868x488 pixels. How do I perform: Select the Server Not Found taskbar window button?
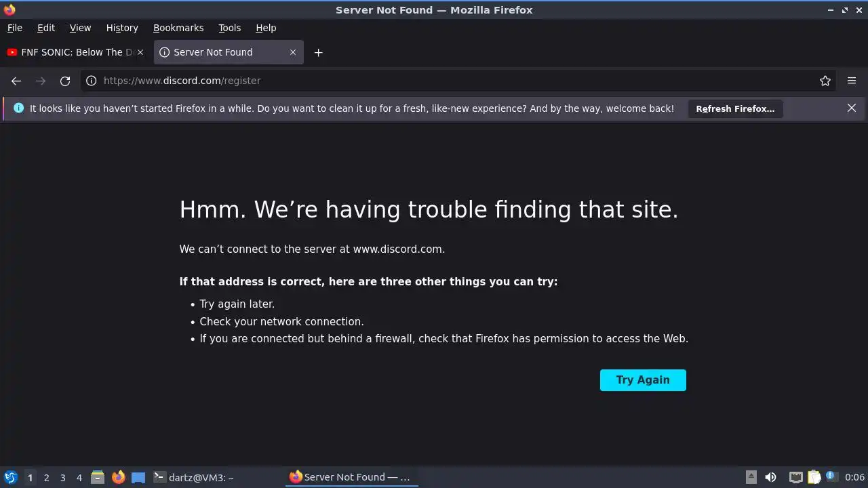pos(351,477)
